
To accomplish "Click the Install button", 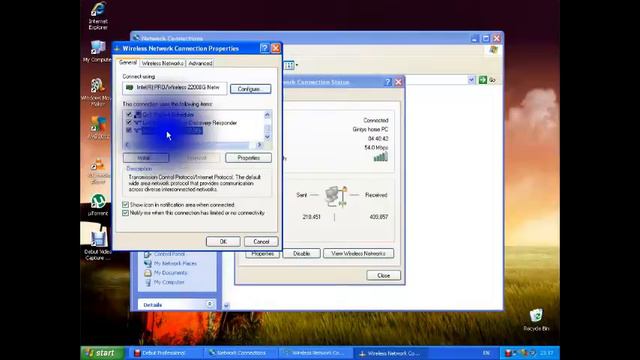I will (x=146, y=158).
